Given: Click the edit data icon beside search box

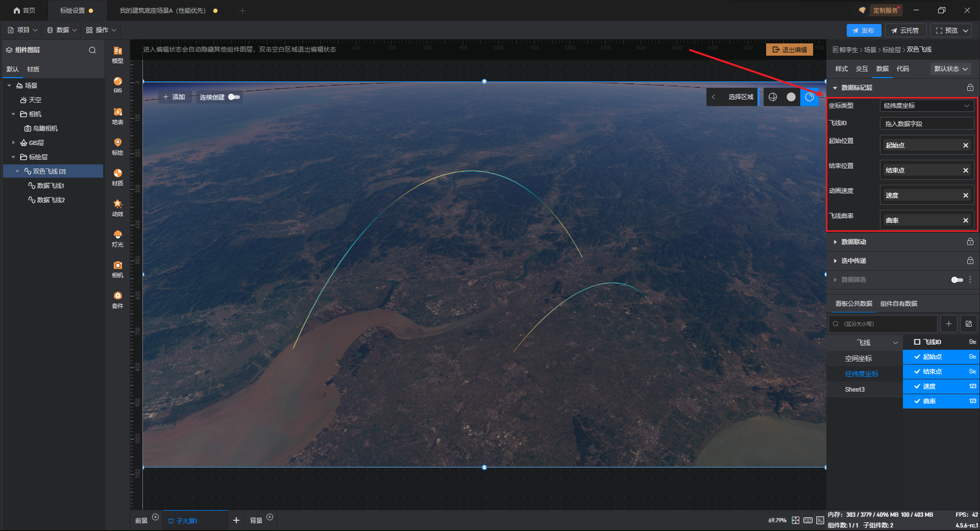Looking at the screenshot, I should [x=968, y=324].
